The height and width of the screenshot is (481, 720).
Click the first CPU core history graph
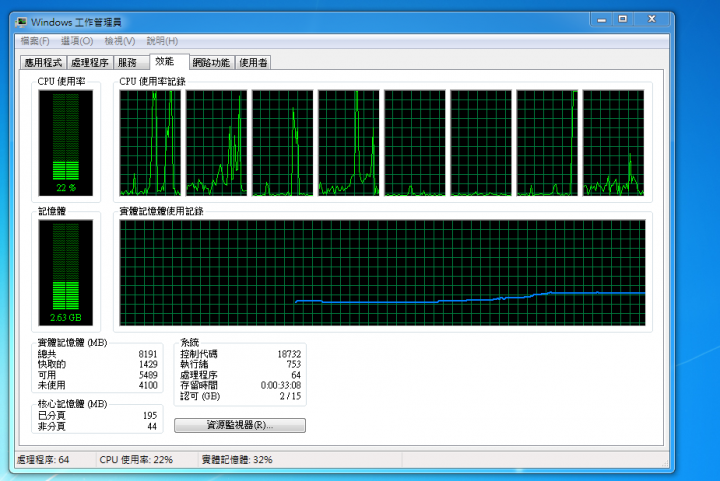[x=150, y=143]
